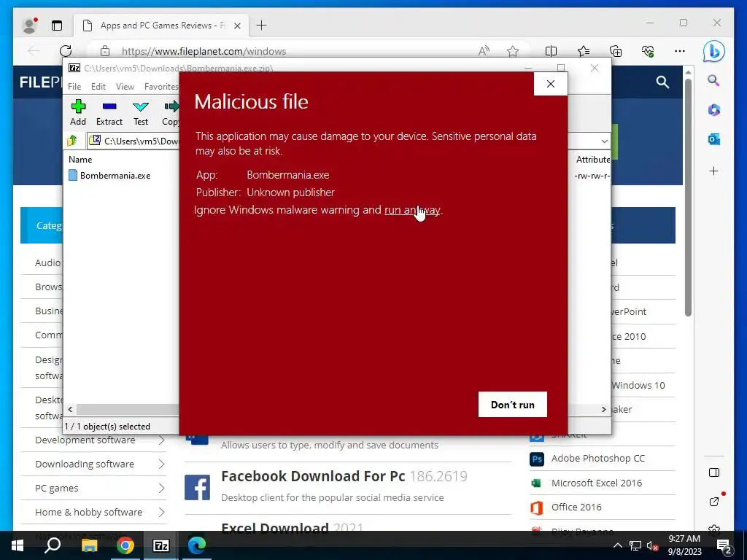Open Edge collections icon

(616, 51)
